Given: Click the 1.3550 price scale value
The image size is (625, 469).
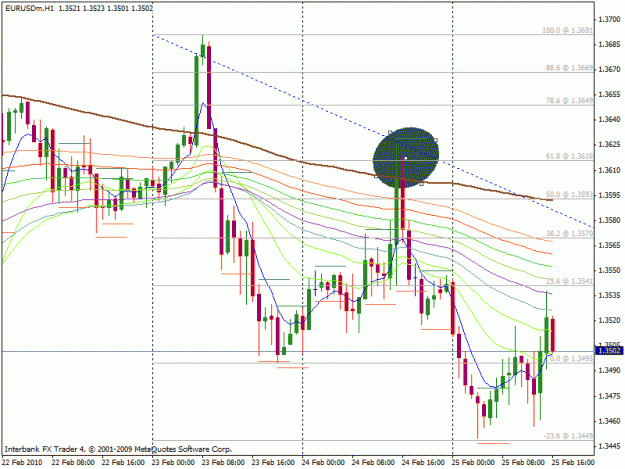Looking at the screenshot, I should coord(610,271).
